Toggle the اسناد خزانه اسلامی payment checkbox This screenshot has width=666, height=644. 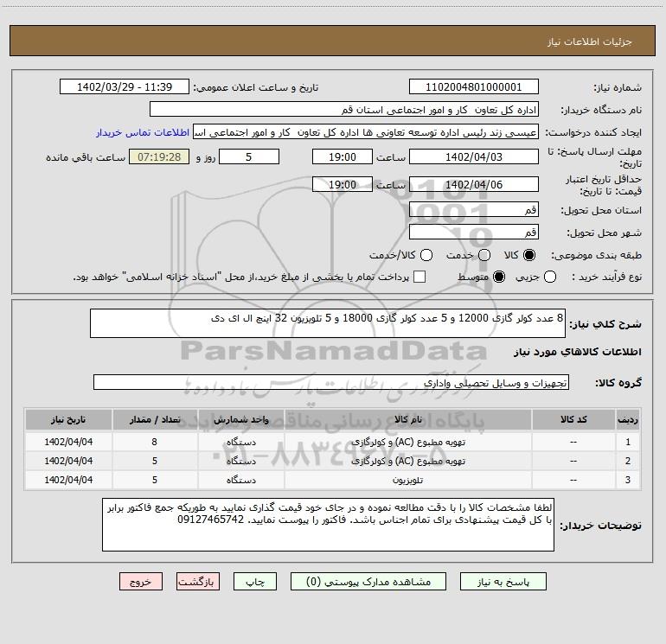[419, 277]
